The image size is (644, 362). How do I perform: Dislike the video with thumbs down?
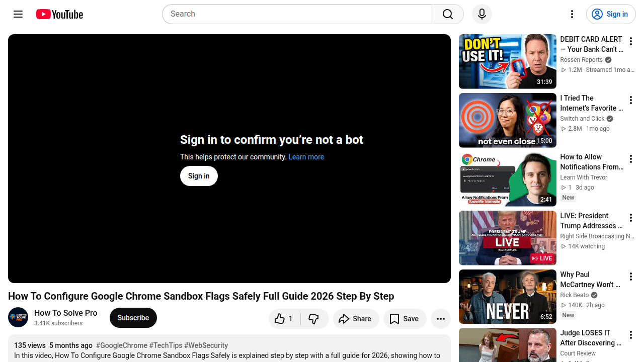pos(314,319)
